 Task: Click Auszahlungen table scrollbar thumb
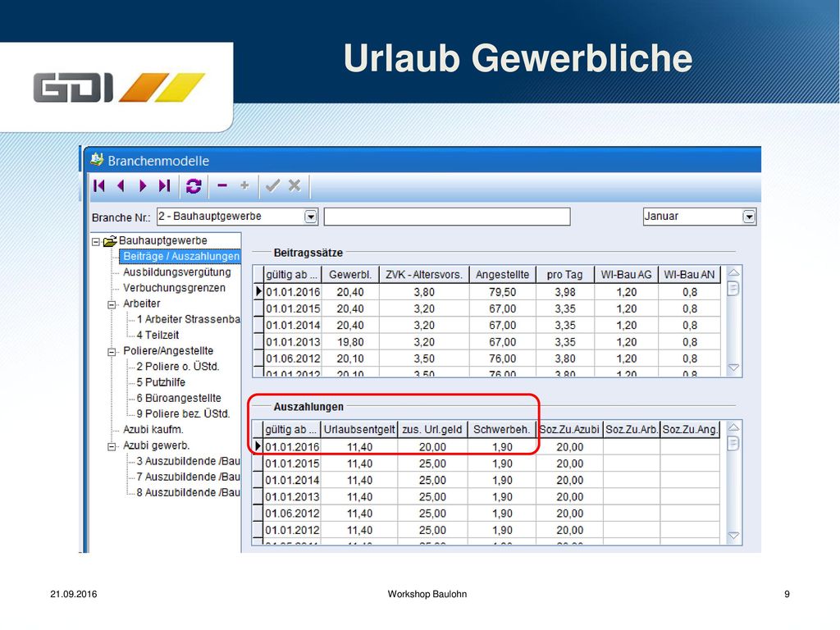(733, 444)
